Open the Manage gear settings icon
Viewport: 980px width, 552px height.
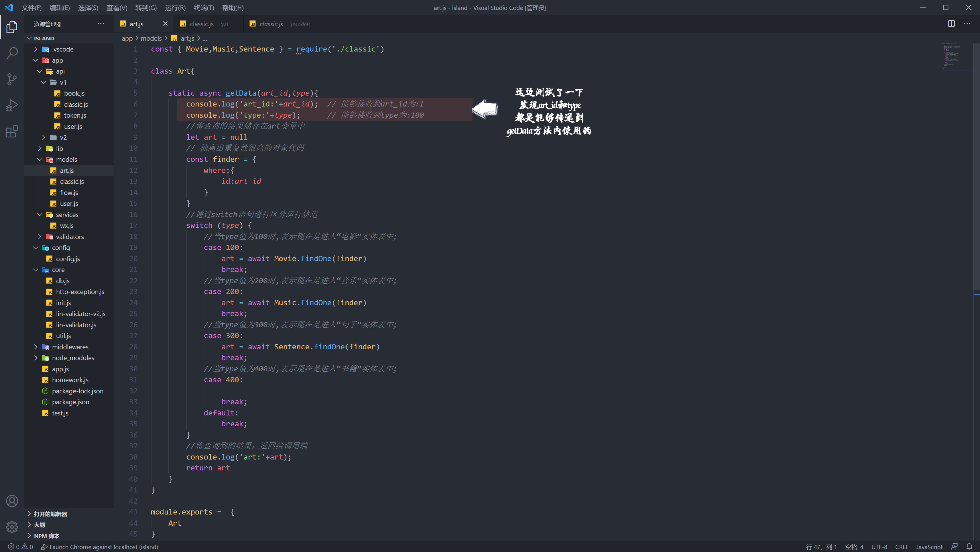12,527
